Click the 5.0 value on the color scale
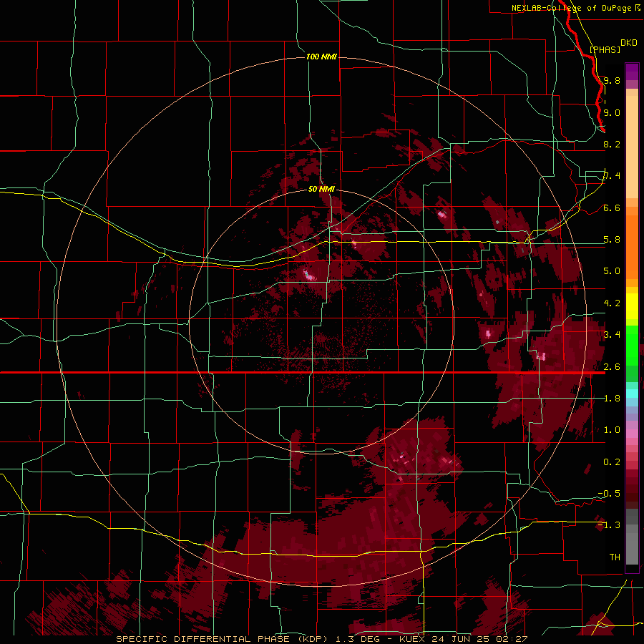Image resolution: width=644 pixels, height=644 pixels. 612,271
